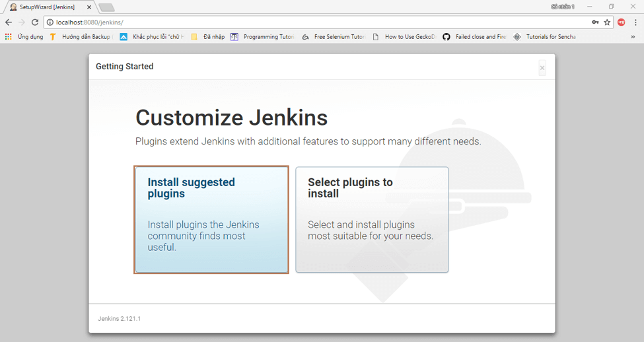This screenshot has height=342, width=644.
Task: Open Đã nhập bookmarks folder
Action: [208, 37]
